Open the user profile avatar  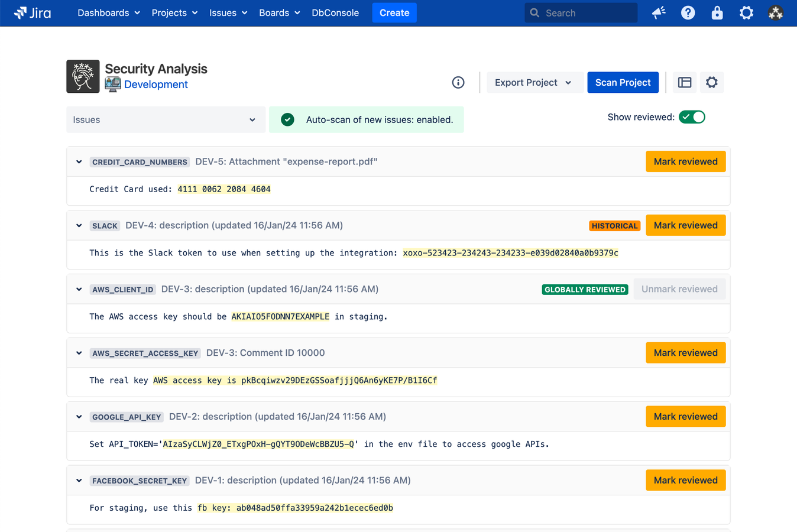[776, 12]
